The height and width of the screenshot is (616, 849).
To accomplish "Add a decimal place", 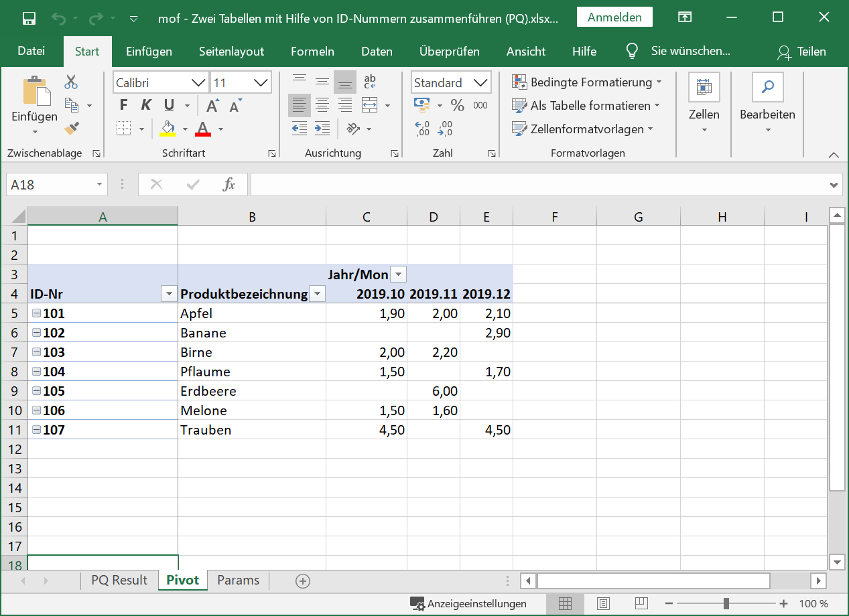I will [422, 128].
